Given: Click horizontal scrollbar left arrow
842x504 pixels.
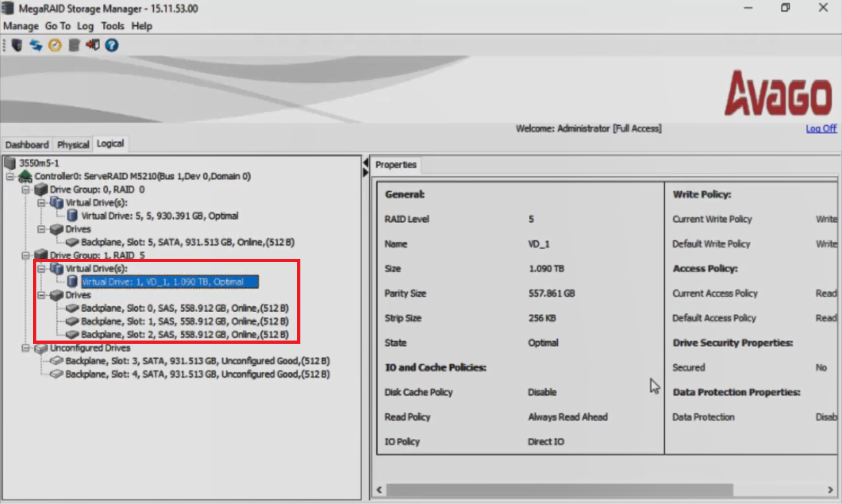Looking at the screenshot, I should point(379,490).
